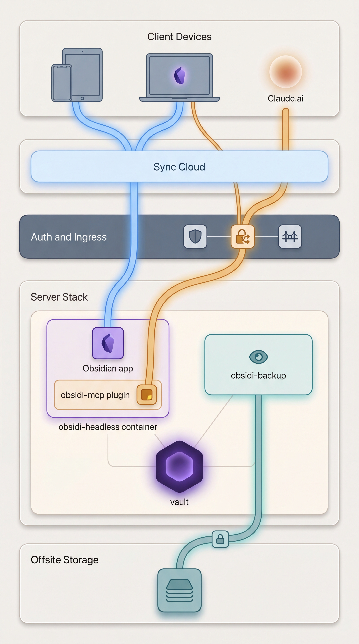Select the Claude.ai glowing orange orb

pos(286,72)
